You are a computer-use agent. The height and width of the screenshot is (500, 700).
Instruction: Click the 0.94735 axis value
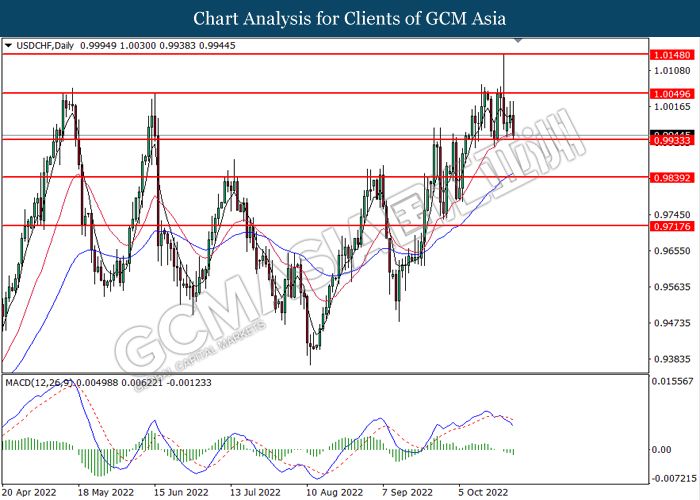672,323
